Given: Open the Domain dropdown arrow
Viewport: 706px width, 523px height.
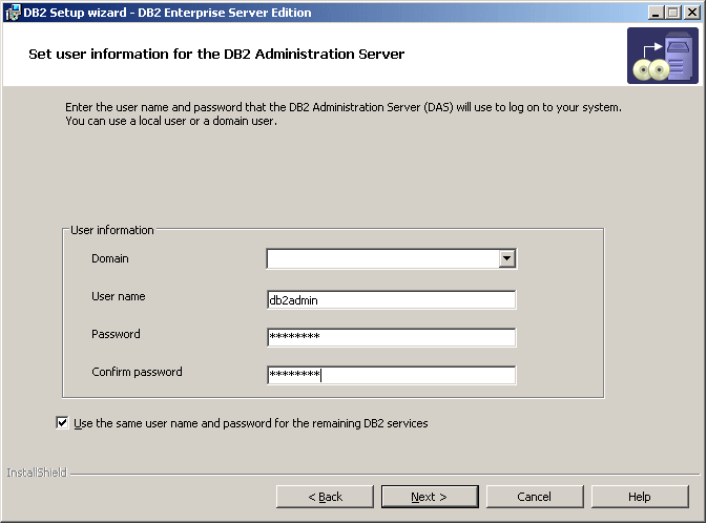Looking at the screenshot, I should coord(507,258).
